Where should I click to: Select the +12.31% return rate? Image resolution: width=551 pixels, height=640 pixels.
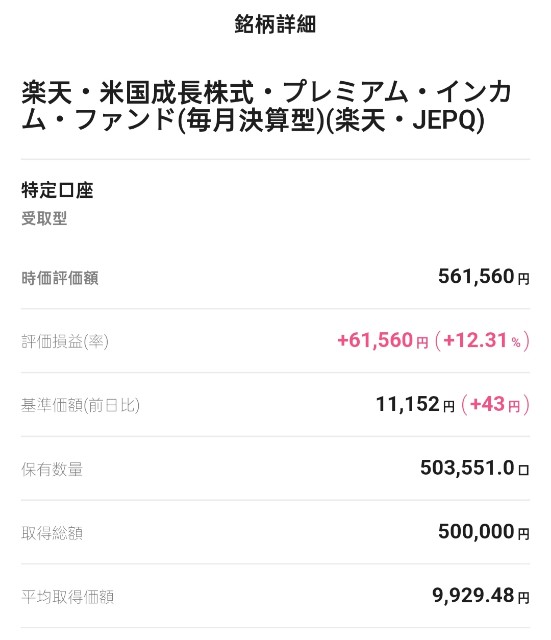tap(482, 340)
